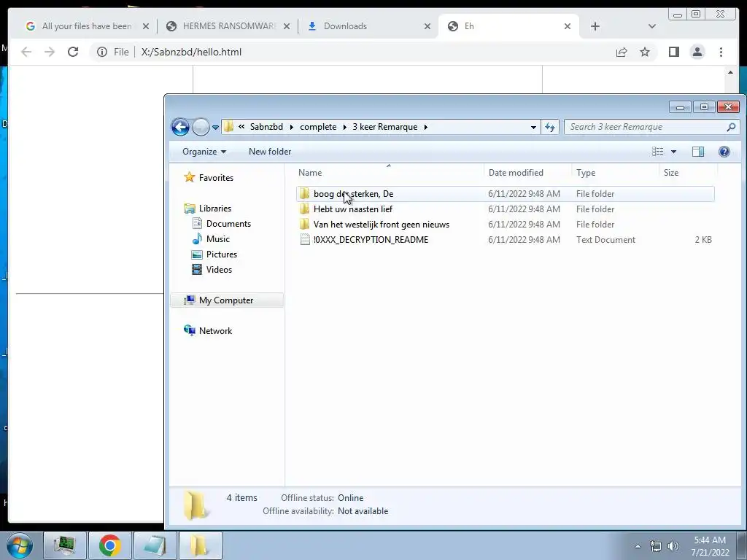Open the Organize menu

pos(204,152)
